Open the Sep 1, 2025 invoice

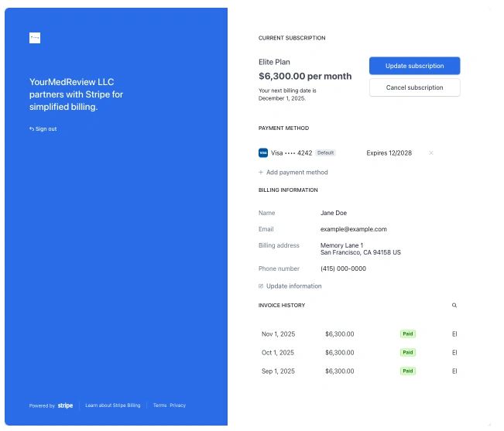pos(278,371)
